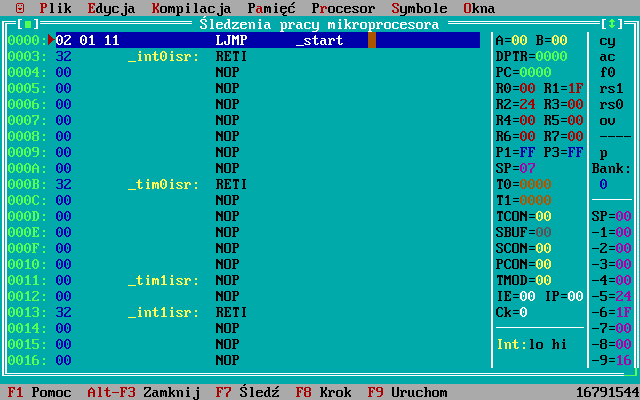Click the window close box icon
The width and height of the screenshot is (640, 400).
click(x=28, y=24)
